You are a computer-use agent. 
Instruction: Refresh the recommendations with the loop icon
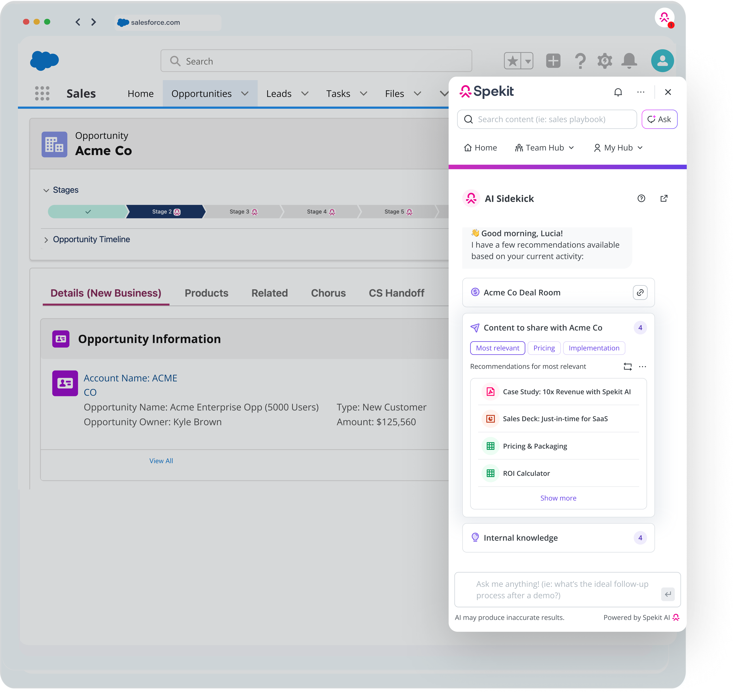coord(628,367)
